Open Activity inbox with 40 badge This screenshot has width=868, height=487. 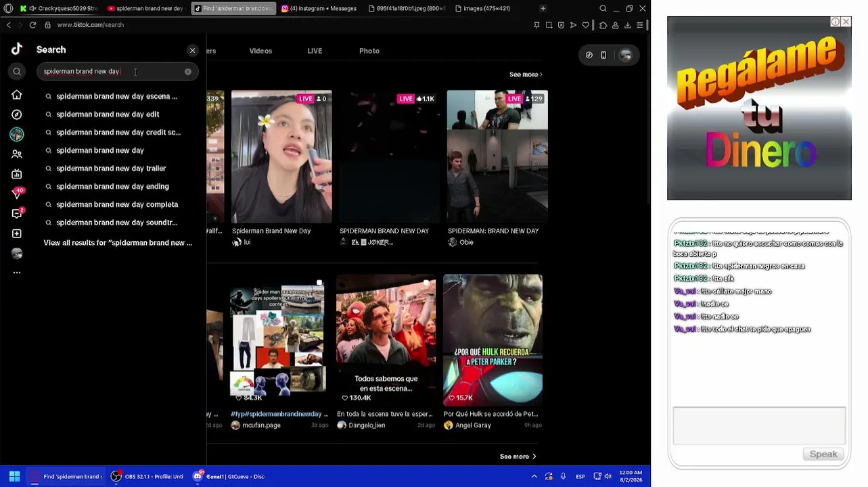[x=18, y=193]
